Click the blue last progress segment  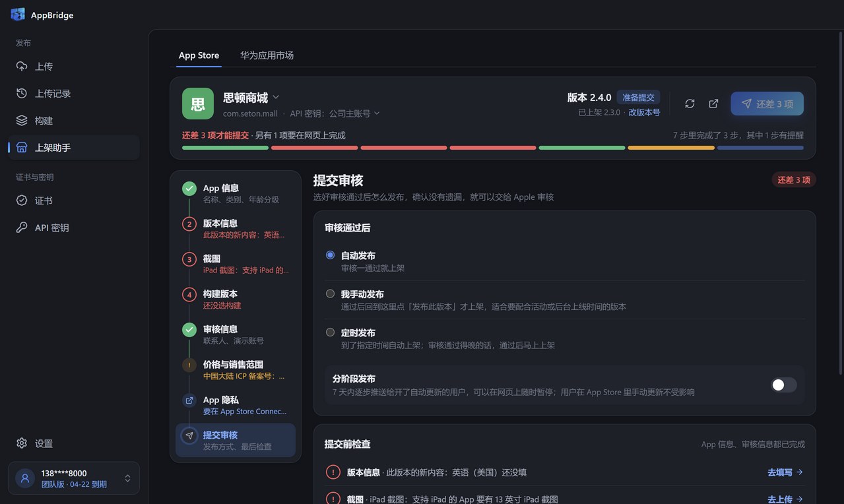pos(760,148)
